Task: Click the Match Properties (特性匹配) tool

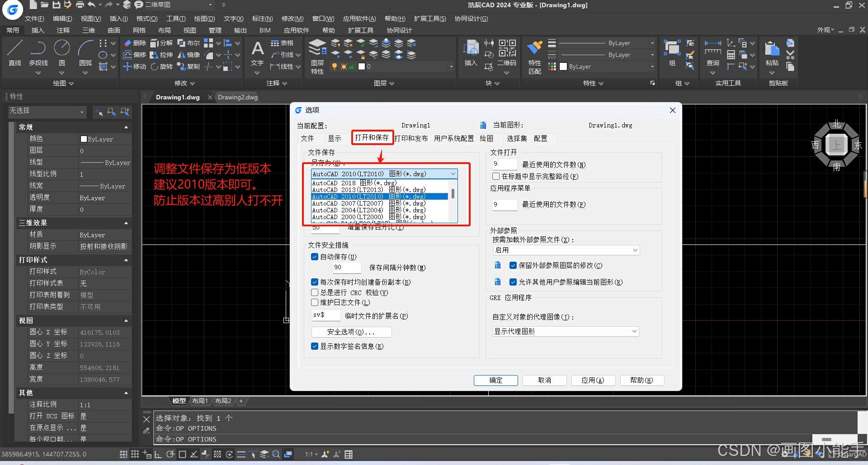Action: click(x=535, y=57)
